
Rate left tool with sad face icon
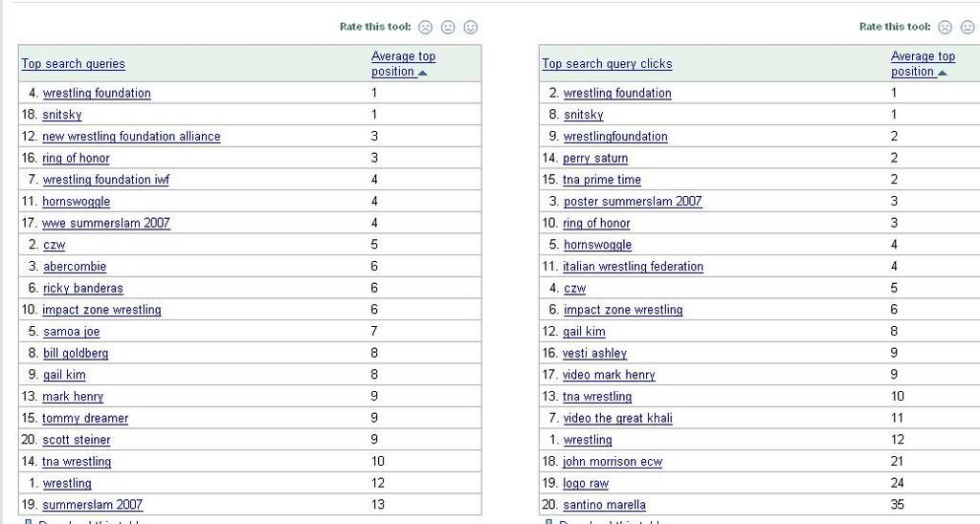426,27
